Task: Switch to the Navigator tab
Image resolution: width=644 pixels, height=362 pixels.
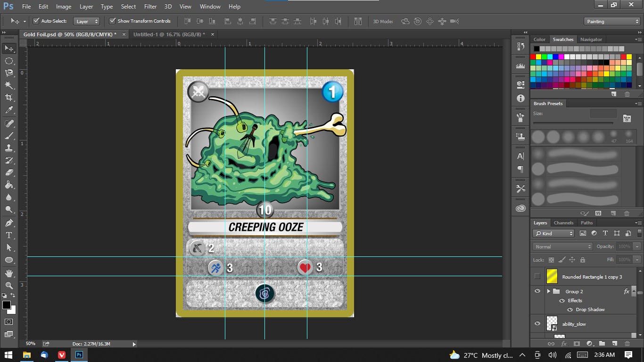Action: click(x=591, y=40)
